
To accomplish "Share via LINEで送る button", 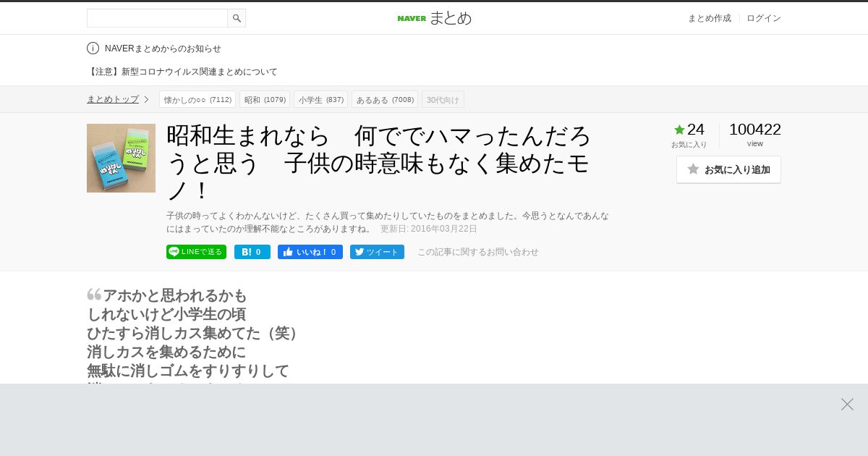I will coord(196,252).
